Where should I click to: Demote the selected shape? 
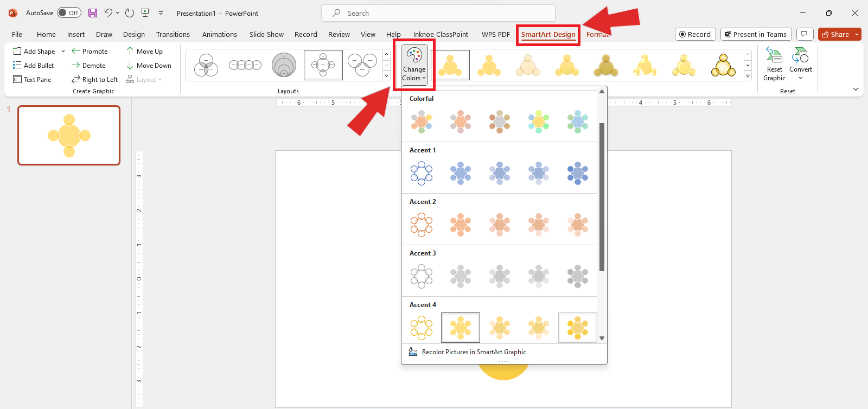(88, 66)
